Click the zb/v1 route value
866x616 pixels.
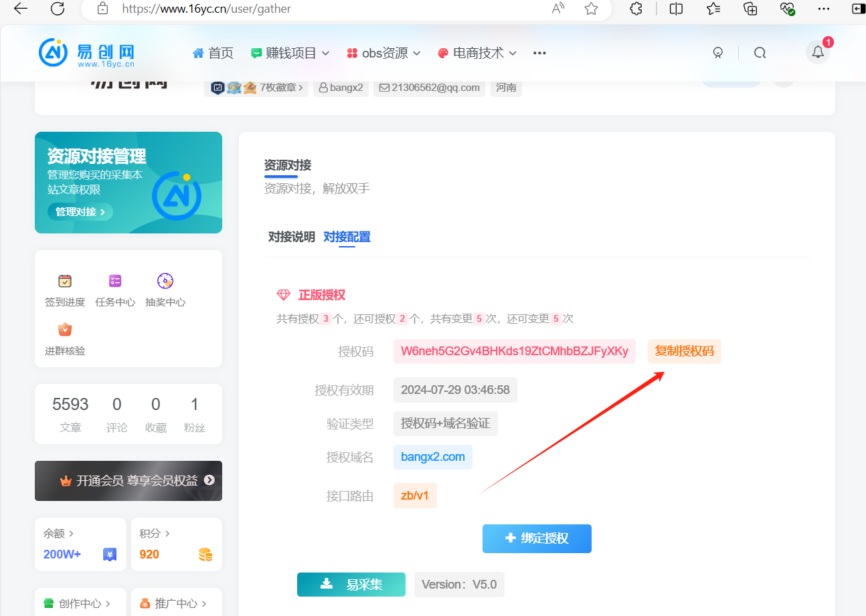[415, 496]
